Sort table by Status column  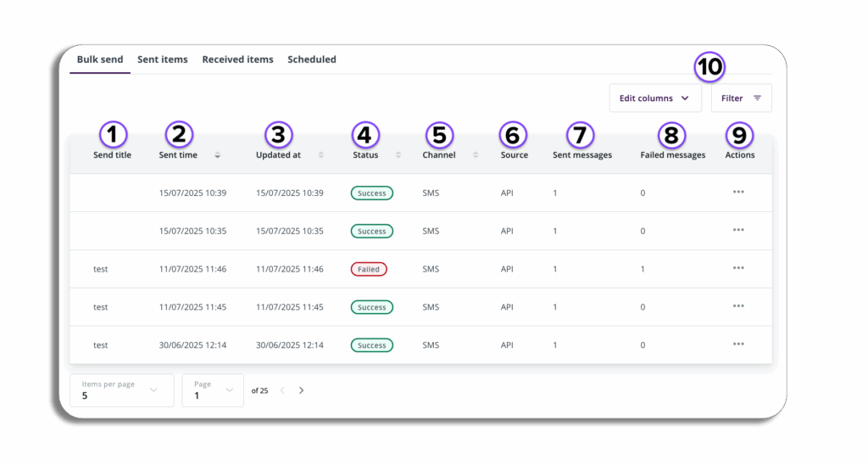pyautogui.click(x=398, y=155)
